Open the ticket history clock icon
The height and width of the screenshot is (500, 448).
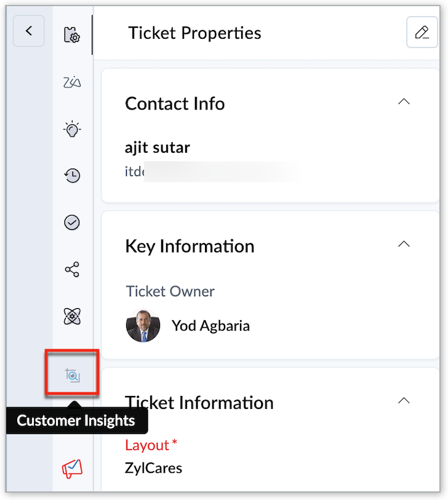coord(73,176)
